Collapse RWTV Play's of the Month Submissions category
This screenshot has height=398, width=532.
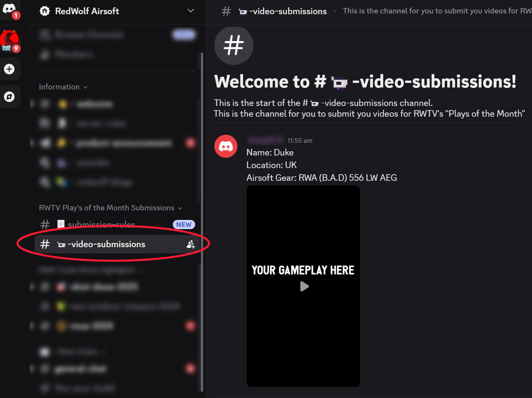pos(111,208)
